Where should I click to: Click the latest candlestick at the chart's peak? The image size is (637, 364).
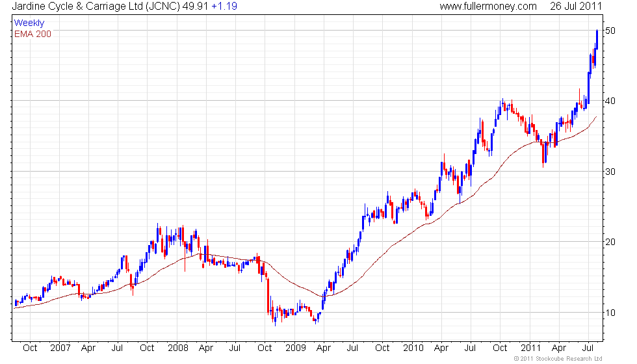coord(597,38)
